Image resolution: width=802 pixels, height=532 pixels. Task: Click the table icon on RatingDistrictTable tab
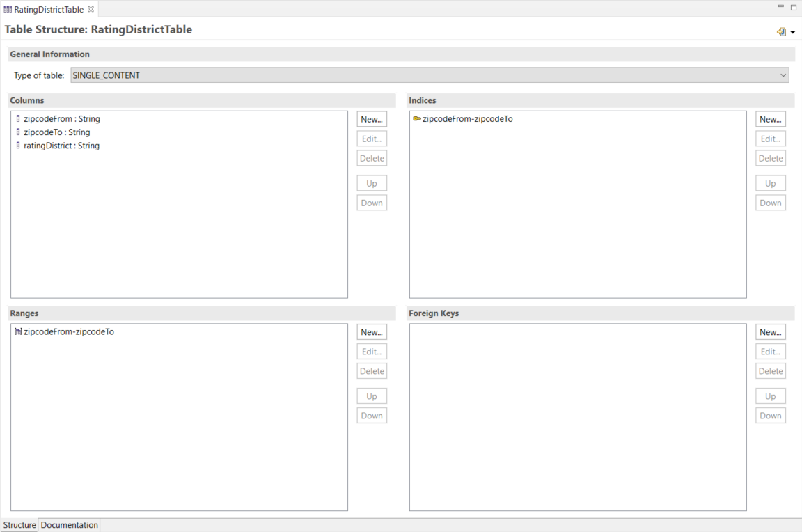point(8,10)
